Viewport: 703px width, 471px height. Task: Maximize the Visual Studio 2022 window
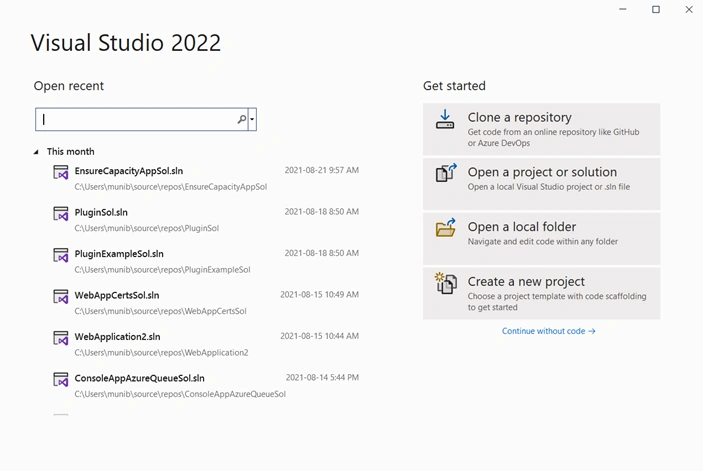click(656, 9)
